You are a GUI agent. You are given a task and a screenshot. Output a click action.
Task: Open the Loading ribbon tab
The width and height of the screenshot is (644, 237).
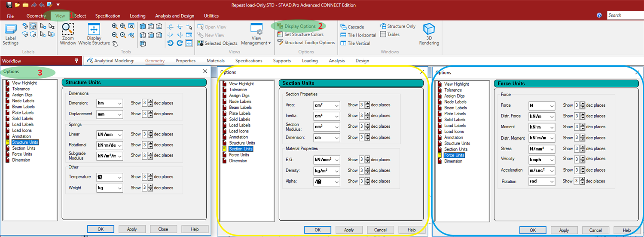[137, 16]
